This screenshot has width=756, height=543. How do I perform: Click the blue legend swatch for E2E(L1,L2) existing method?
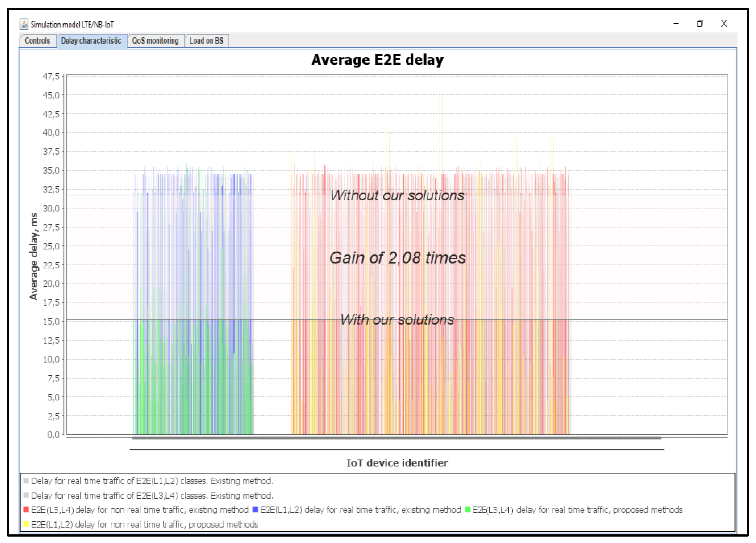[255, 510]
